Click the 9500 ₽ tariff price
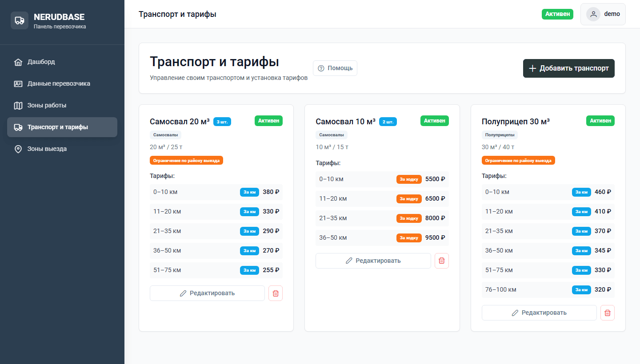The image size is (640, 364). point(435,238)
